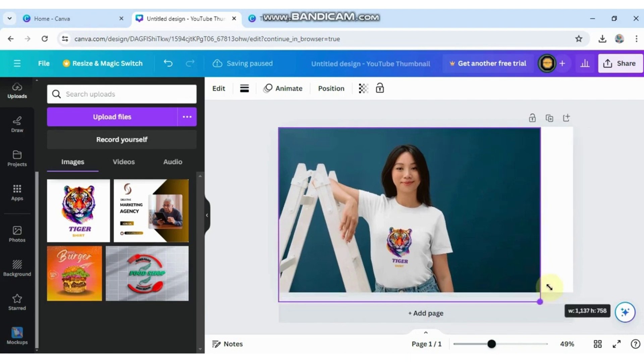Toggle the lock on the selected element
This screenshot has width=644, height=362.
pyautogui.click(x=380, y=88)
